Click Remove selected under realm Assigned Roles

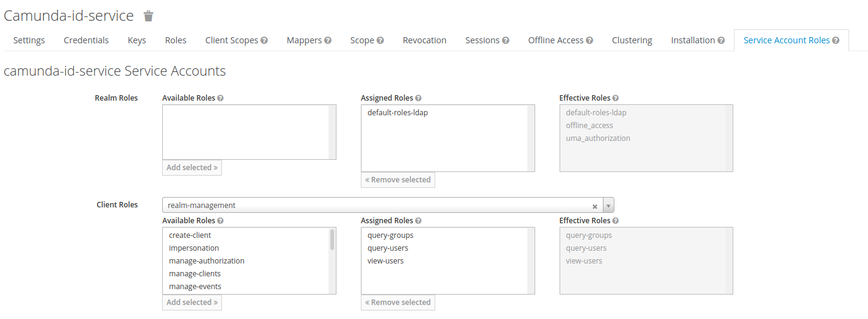398,180
